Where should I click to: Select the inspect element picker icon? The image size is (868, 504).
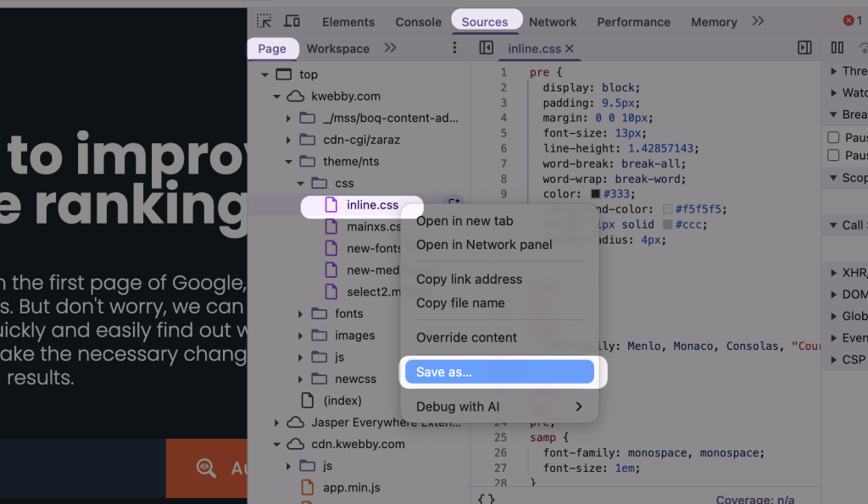(x=264, y=20)
